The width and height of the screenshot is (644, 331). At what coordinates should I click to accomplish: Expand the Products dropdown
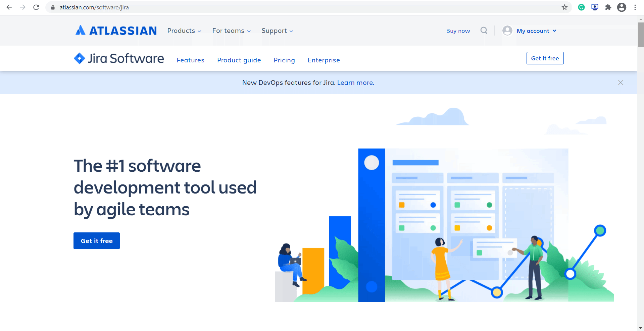point(184,31)
